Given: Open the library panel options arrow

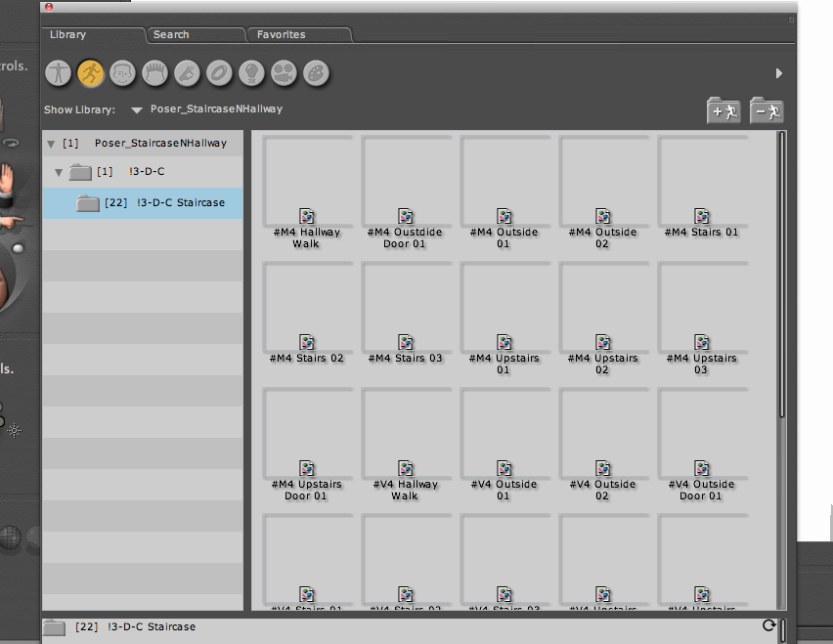Looking at the screenshot, I should pyautogui.click(x=779, y=73).
